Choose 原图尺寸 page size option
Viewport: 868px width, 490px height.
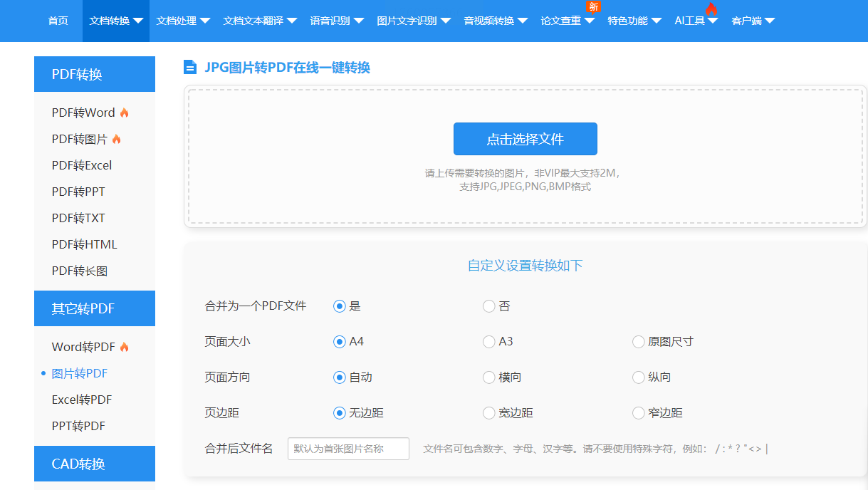click(x=638, y=342)
